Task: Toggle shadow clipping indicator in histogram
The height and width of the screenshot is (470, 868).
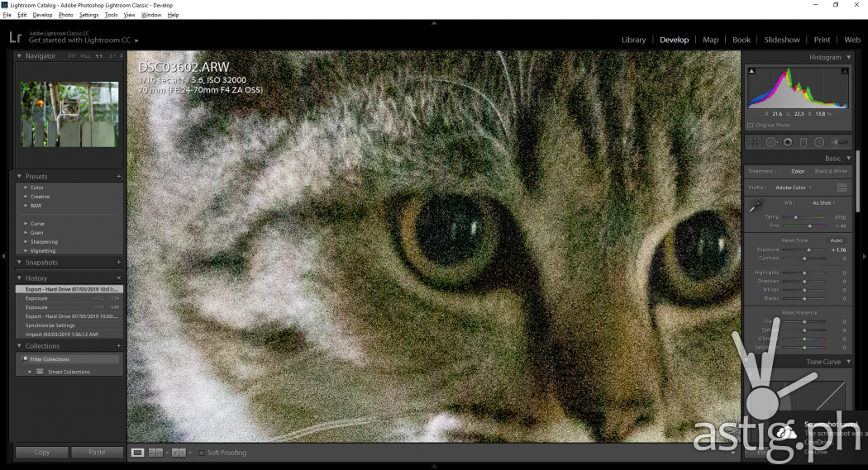Action: pos(751,71)
